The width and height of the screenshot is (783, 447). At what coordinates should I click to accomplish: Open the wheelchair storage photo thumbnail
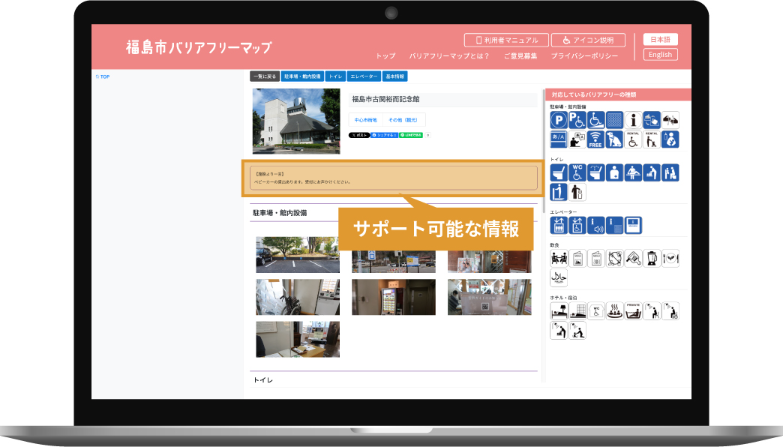298,297
